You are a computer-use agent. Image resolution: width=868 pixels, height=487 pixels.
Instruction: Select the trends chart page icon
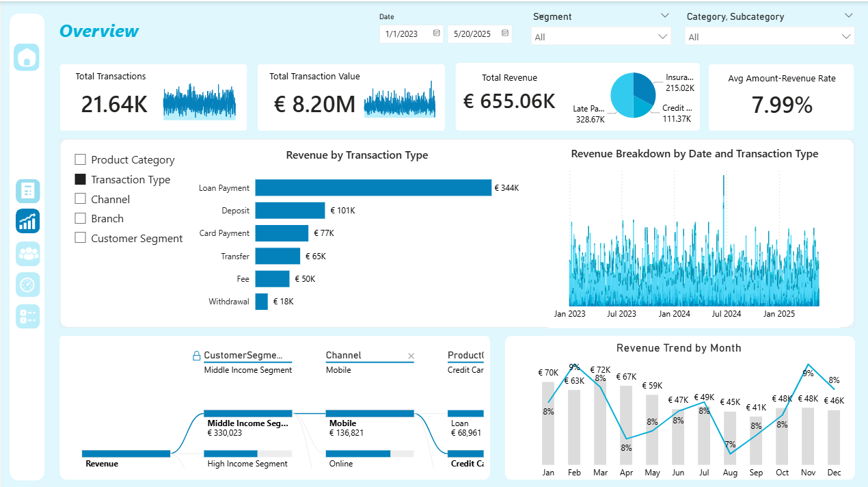pos(27,221)
